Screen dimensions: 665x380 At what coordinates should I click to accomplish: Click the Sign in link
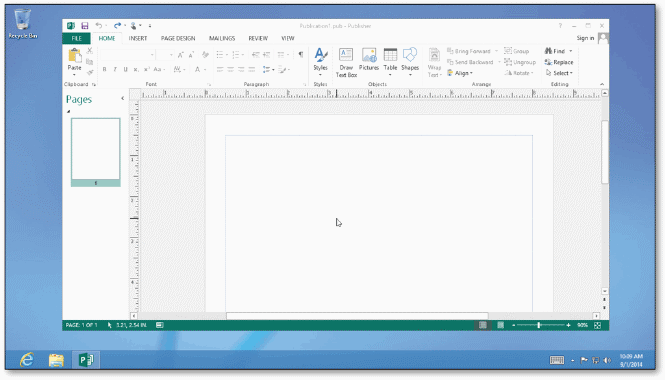[x=585, y=38]
